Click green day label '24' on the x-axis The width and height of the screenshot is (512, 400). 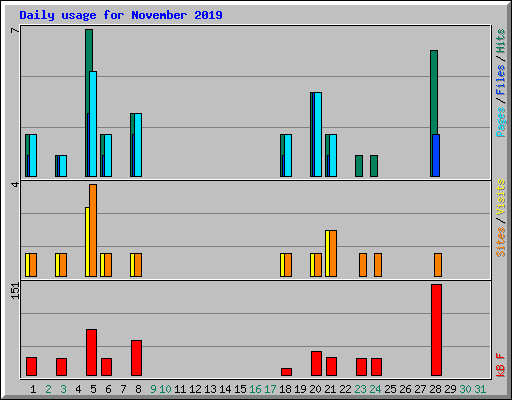tap(375, 389)
